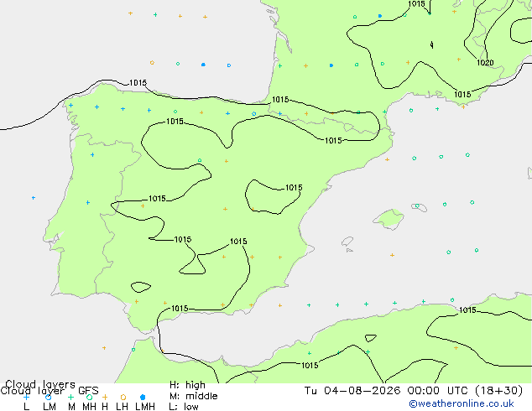
Task: Open the weatheronline.co.uk link
Action: [462, 403]
